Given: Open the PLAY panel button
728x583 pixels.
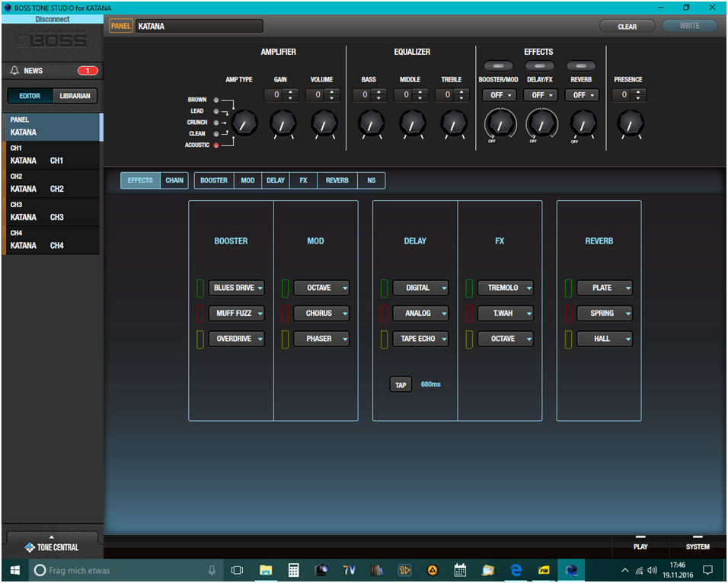Looking at the screenshot, I should tap(640, 546).
